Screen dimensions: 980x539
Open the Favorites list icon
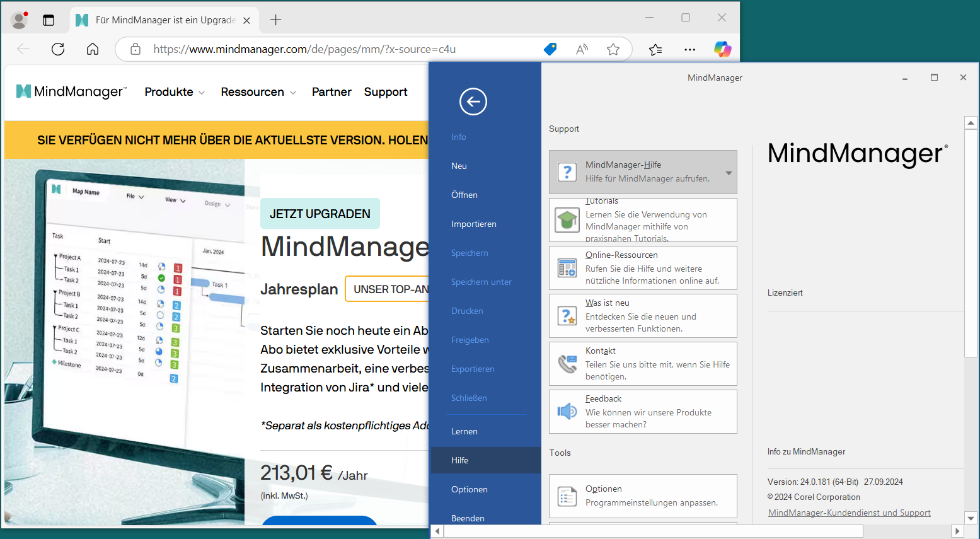click(x=655, y=49)
